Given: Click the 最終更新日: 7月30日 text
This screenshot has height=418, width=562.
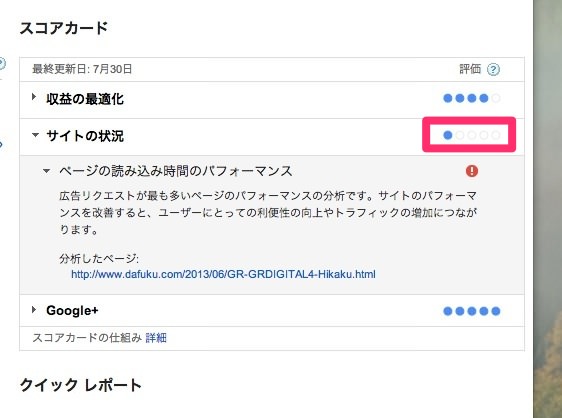Looking at the screenshot, I should click(x=82, y=69).
